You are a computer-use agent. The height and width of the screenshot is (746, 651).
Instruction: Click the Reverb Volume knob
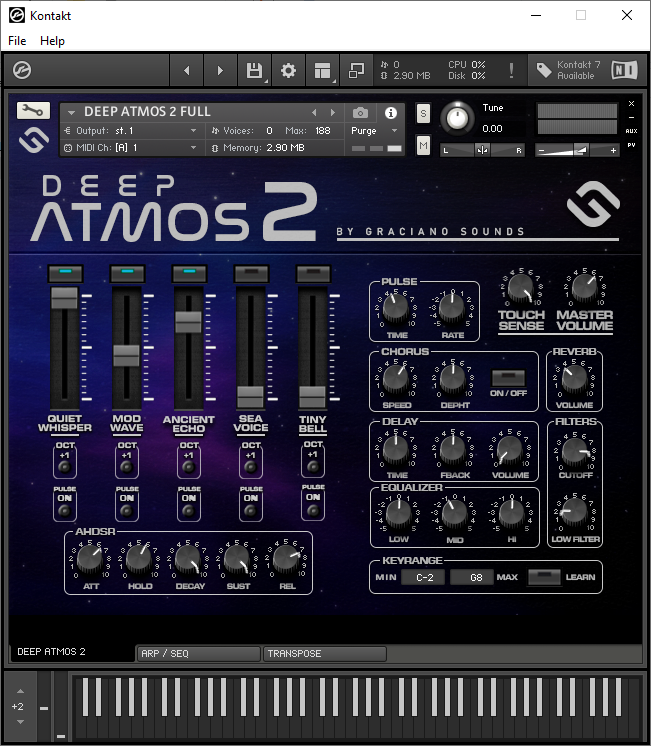pyautogui.click(x=574, y=377)
